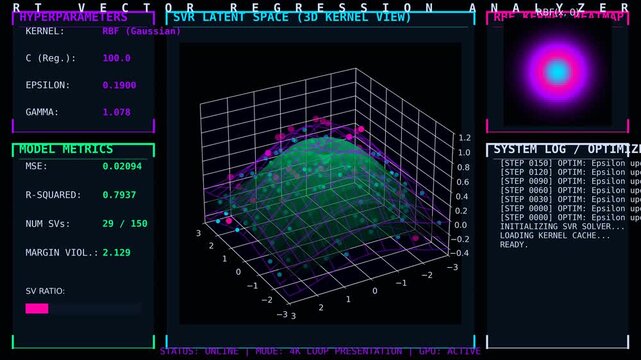
Task: Click the GAMMA: label
Action: 42,112
